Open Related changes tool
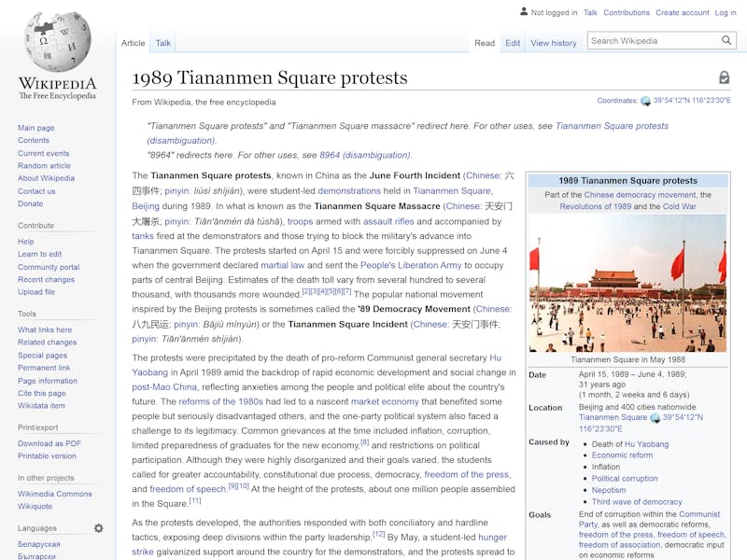The image size is (747, 560). tap(48, 342)
